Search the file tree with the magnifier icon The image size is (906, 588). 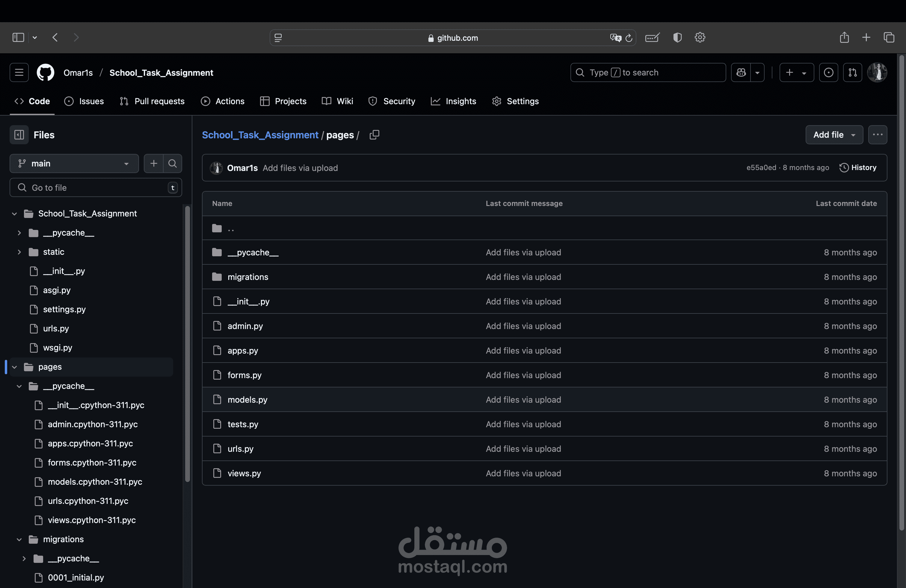[x=173, y=163]
